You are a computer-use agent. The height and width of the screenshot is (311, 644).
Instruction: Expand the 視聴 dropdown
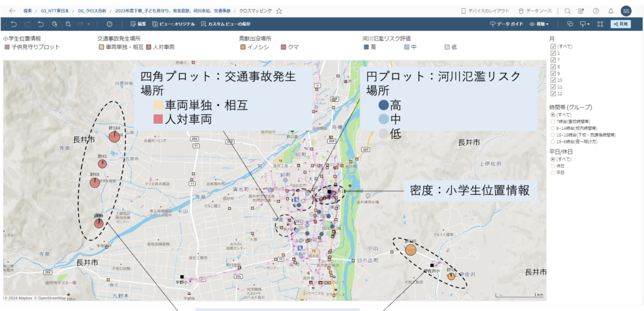[x=540, y=24]
